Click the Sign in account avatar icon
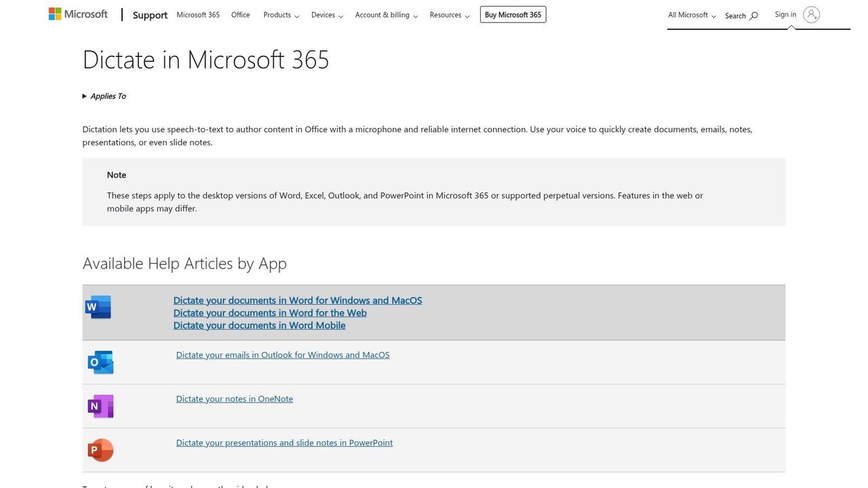868x488 pixels. point(811,14)
